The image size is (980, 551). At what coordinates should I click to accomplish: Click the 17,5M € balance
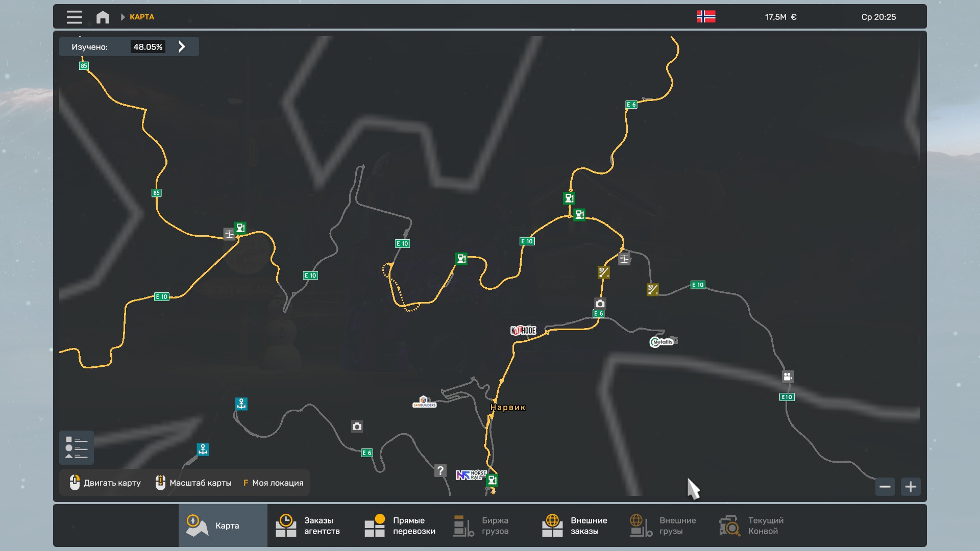(x=780, y=17)
